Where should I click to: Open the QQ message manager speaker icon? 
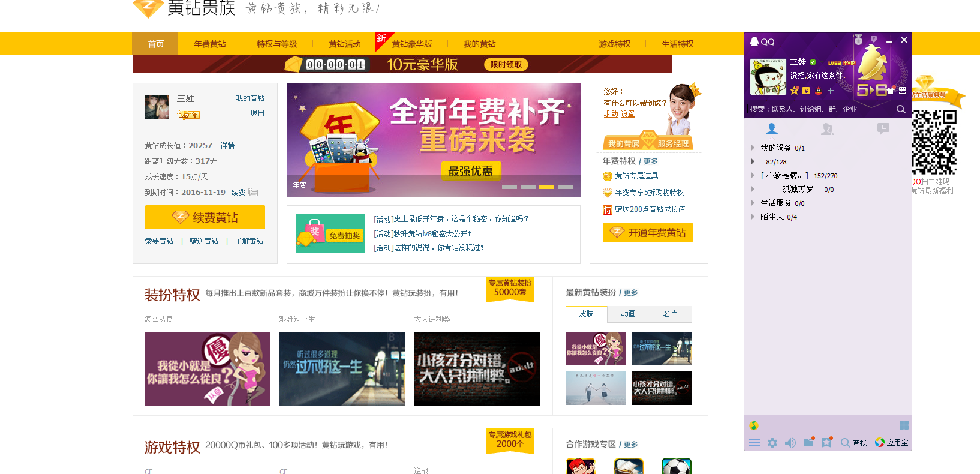pos(790,443)
